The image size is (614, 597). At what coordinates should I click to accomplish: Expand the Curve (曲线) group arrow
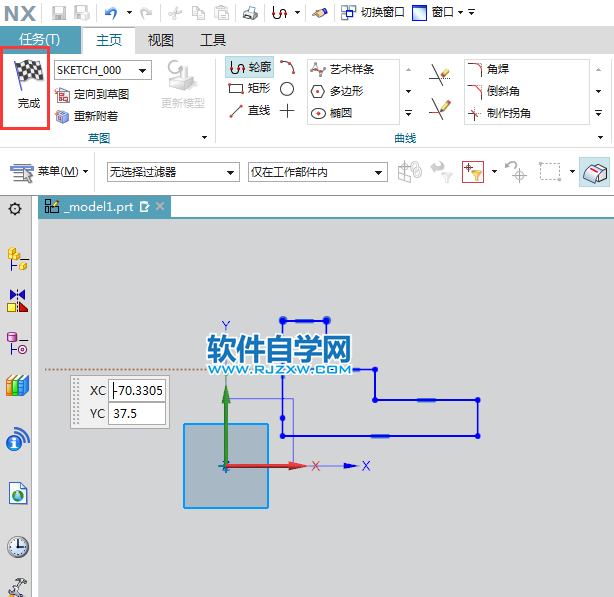point(600,137)
